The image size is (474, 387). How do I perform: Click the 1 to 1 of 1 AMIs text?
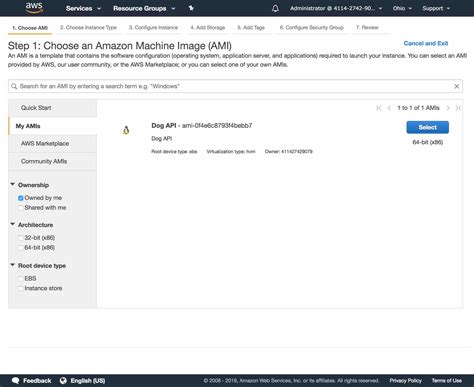[418, 108]
